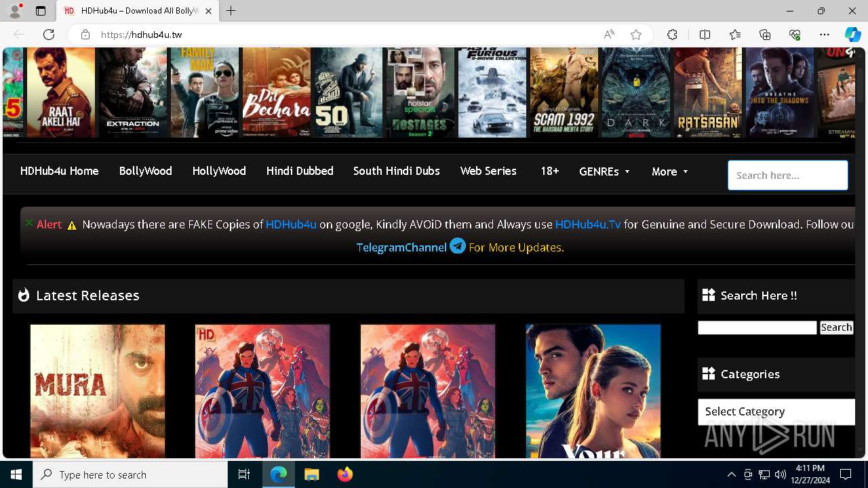Open the Hostages banner poster
868x488 pixels.
420,92
